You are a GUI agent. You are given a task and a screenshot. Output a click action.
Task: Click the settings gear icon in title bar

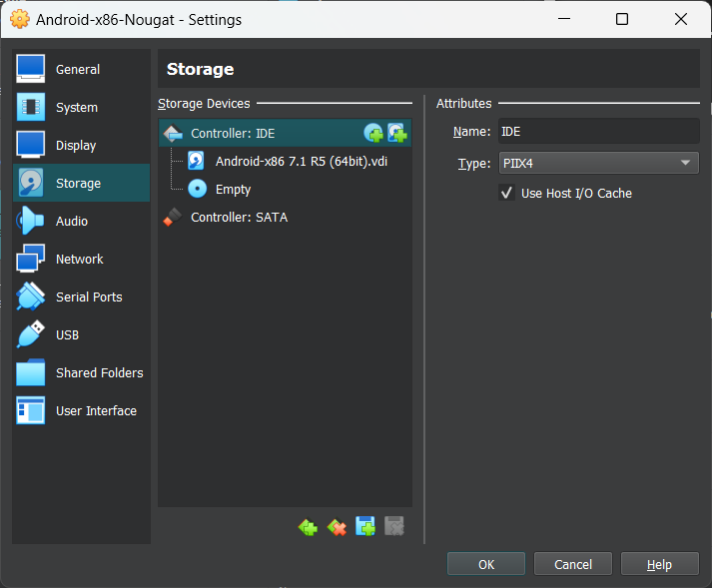(20, 19)
